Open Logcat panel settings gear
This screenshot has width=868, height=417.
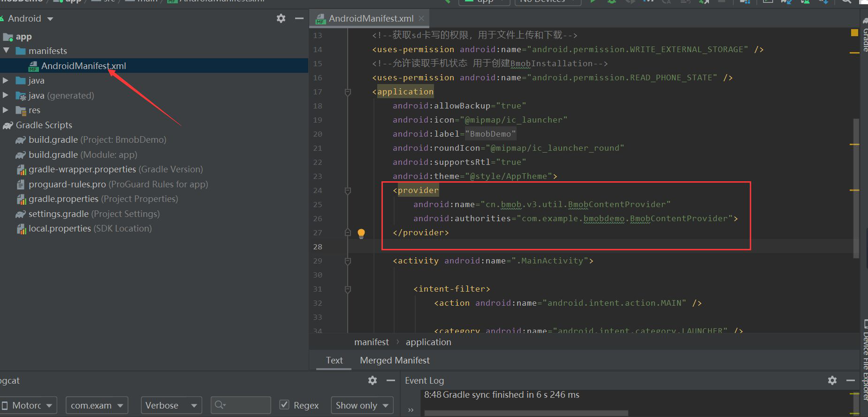373,380
